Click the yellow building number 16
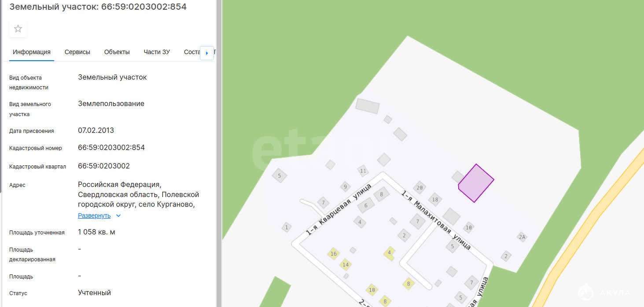Screen dimensions: 644x307 [333, 254]
